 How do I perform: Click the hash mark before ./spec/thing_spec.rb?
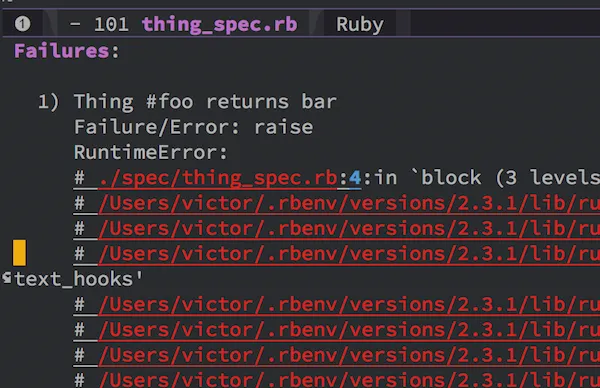tap(79, 178)
